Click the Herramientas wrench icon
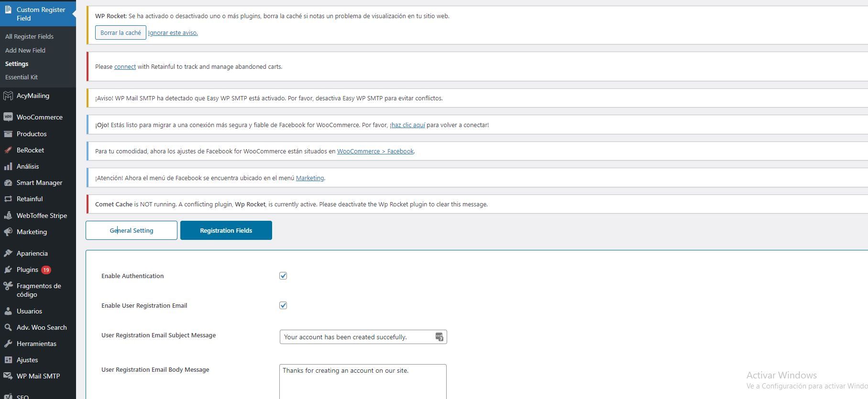 pos(8,344)
